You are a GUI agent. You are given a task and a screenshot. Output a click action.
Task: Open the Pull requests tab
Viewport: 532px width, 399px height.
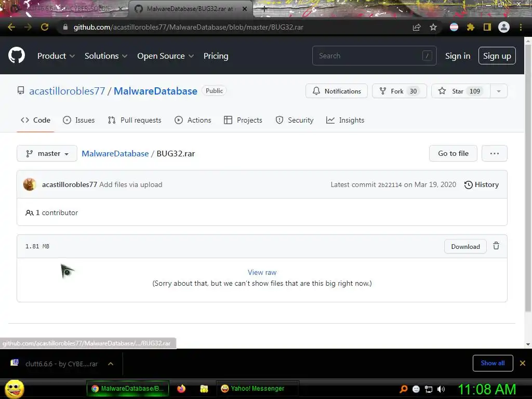click(x=135, y=120)
